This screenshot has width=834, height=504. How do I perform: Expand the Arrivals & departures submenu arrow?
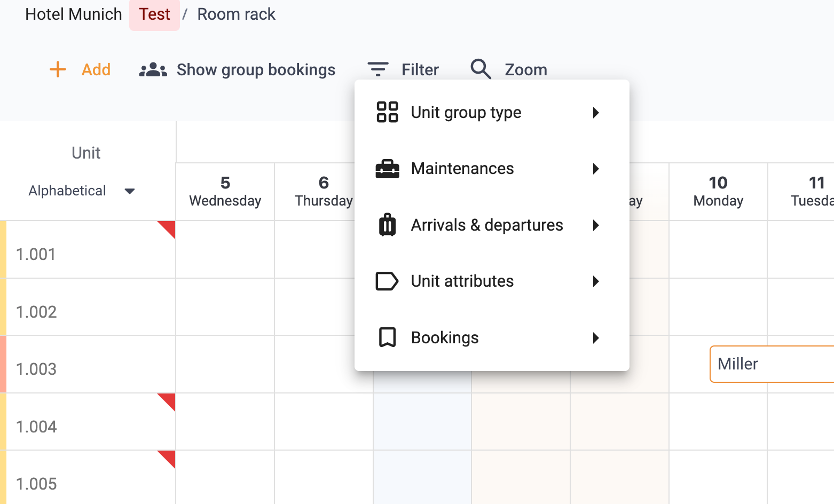(x=596, y=225)
